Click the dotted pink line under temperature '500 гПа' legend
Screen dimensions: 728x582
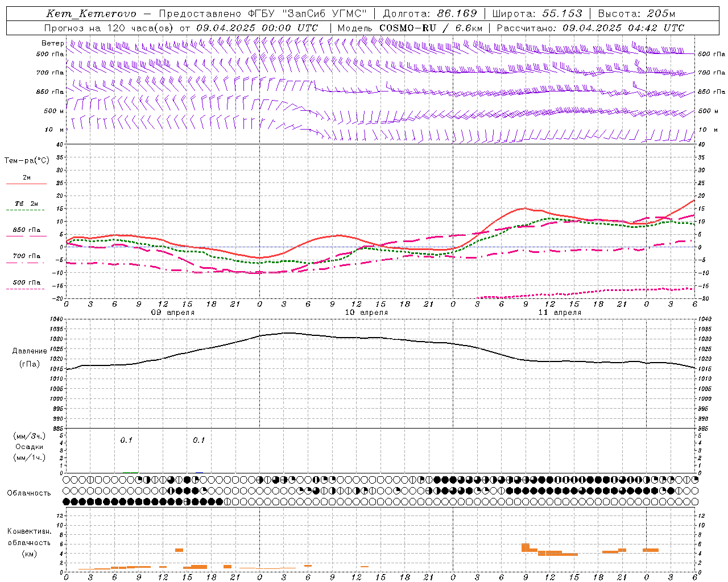(x=25, y=289)
